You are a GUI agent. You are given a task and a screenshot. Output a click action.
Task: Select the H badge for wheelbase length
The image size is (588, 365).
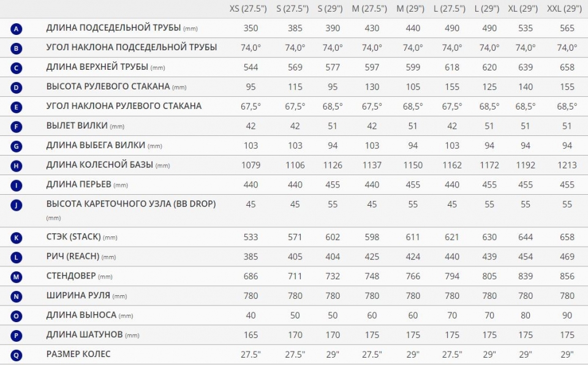(16, 166)
